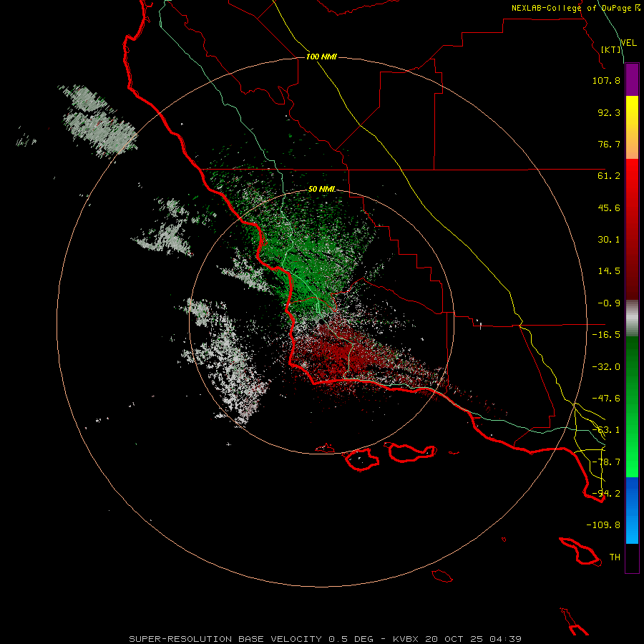The image size is (644, 644).
Task: Select the -78.7 scale value
Action: pos(606,462)
